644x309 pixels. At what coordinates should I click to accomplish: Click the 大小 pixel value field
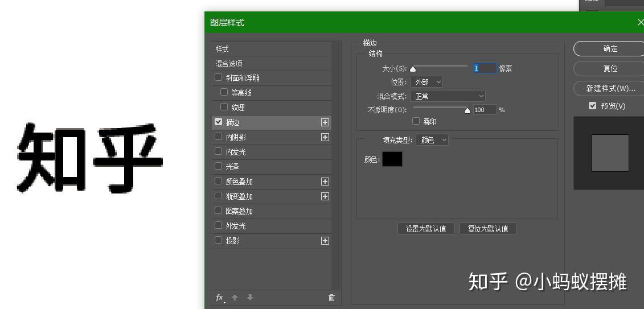[x=485, y=68]
